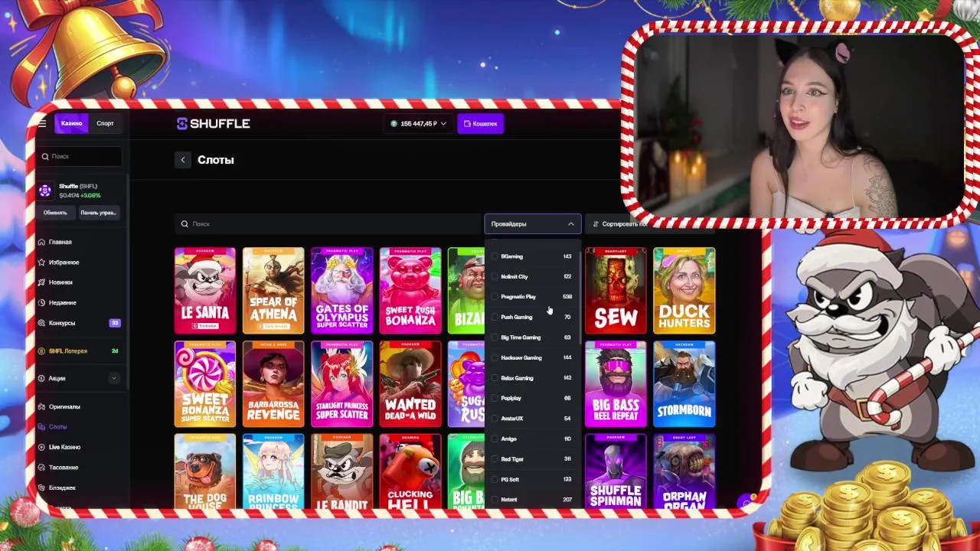Check the Popiplay provider checkbox

495,398
